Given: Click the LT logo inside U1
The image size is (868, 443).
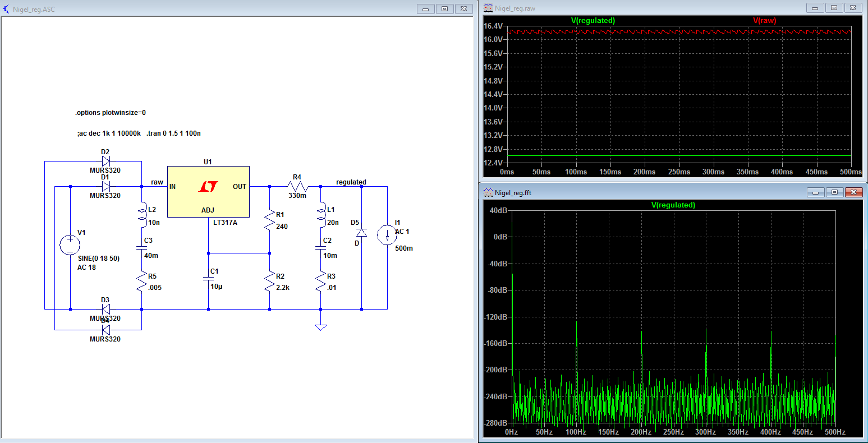Looking at the screenshot, I should (x=208, y=186).
